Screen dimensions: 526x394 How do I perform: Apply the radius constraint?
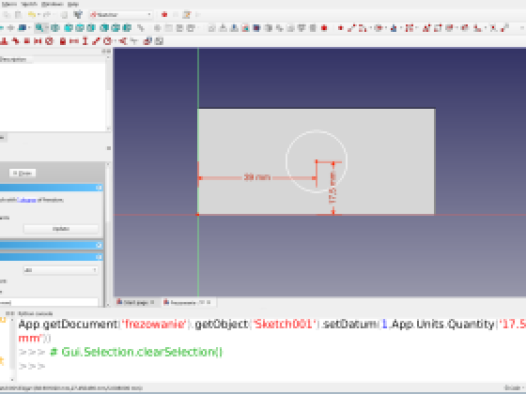pyautogui.click(x=107, y=41)
